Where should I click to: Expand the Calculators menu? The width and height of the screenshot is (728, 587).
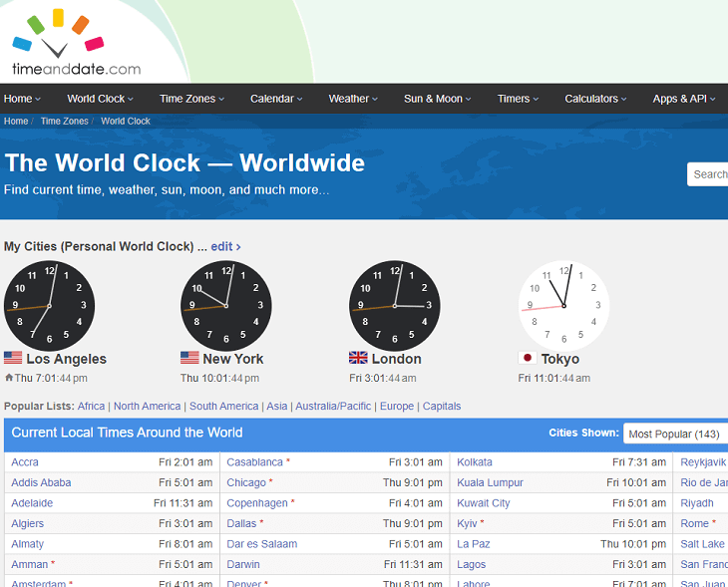[595, 99]
